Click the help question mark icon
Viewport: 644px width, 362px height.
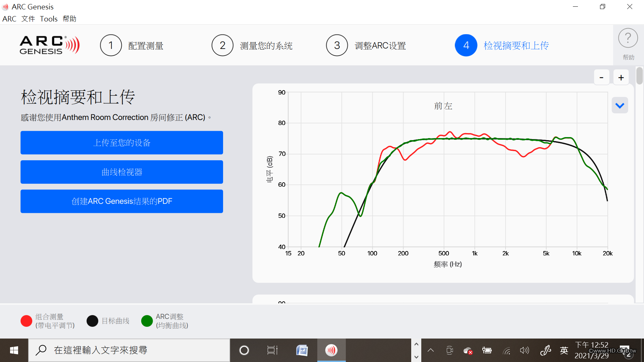tap(628, 38)
